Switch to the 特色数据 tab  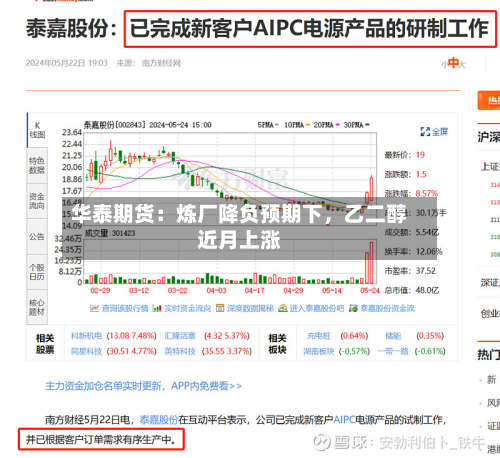coord(37,165)
